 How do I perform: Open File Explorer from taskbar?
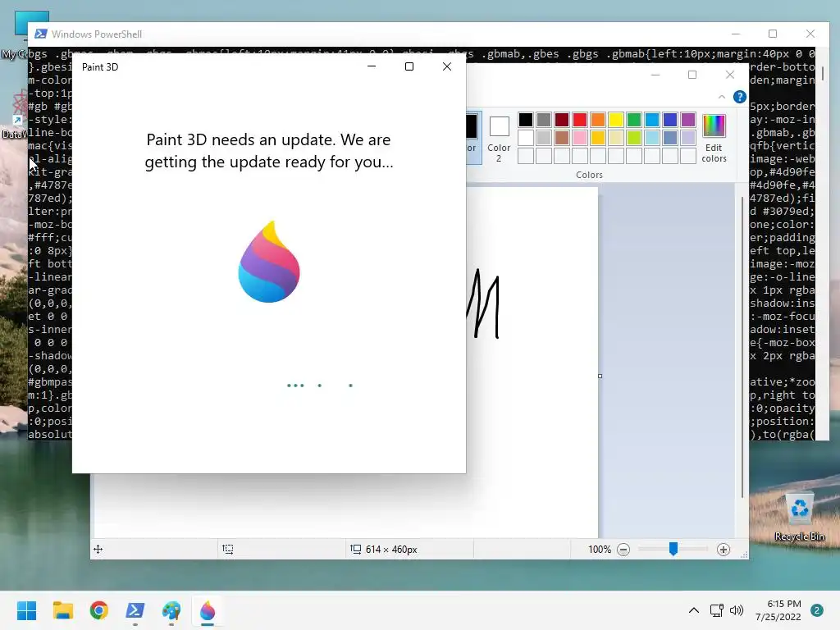62,610
